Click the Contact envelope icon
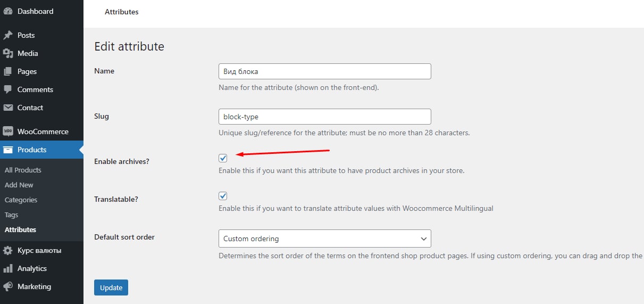 coord(8,108)
